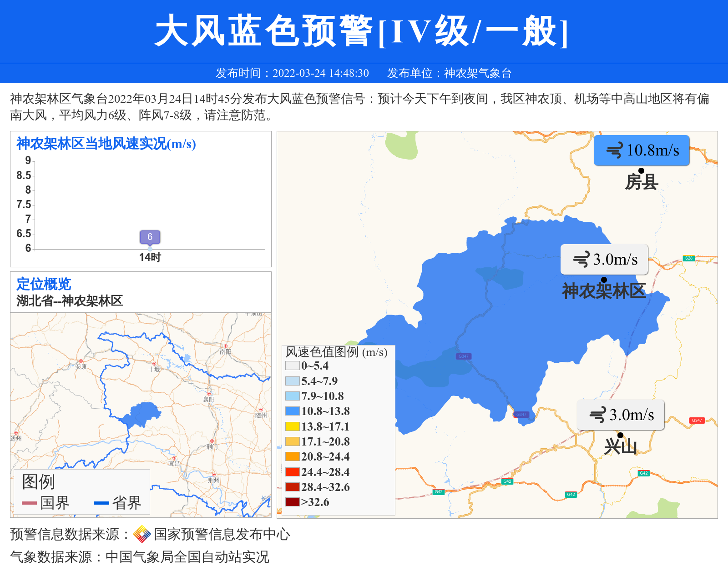Click the S28 road shield on map
728x571 pixels.
tap(689, 258)
